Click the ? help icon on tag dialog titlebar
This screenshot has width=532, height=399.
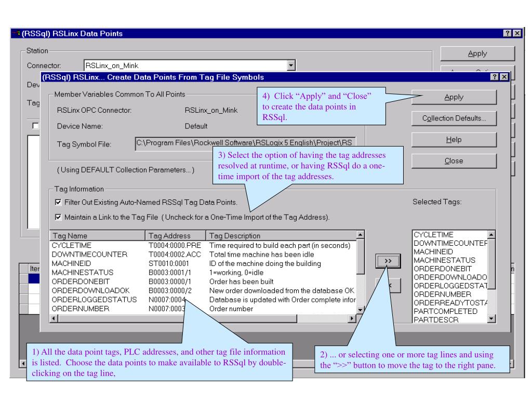pyautogui.click(x=495, y=77)
